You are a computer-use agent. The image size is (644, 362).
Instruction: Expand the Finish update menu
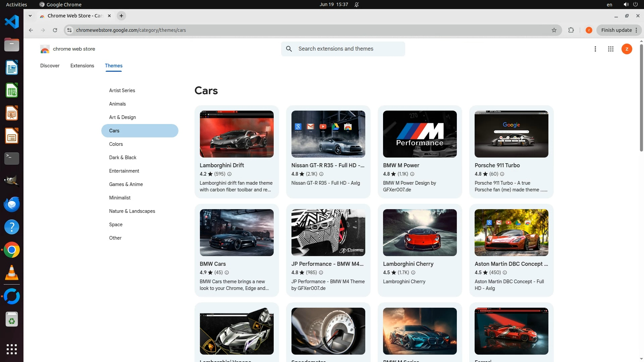pos(636,30)
